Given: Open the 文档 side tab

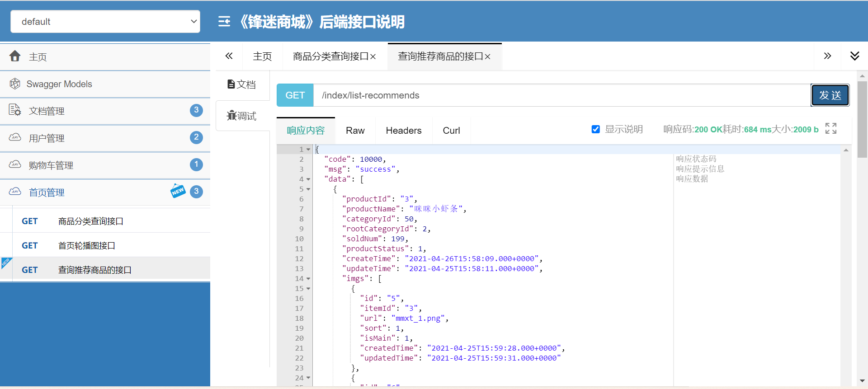Looking at the screenshot, I should pos(242,84).
